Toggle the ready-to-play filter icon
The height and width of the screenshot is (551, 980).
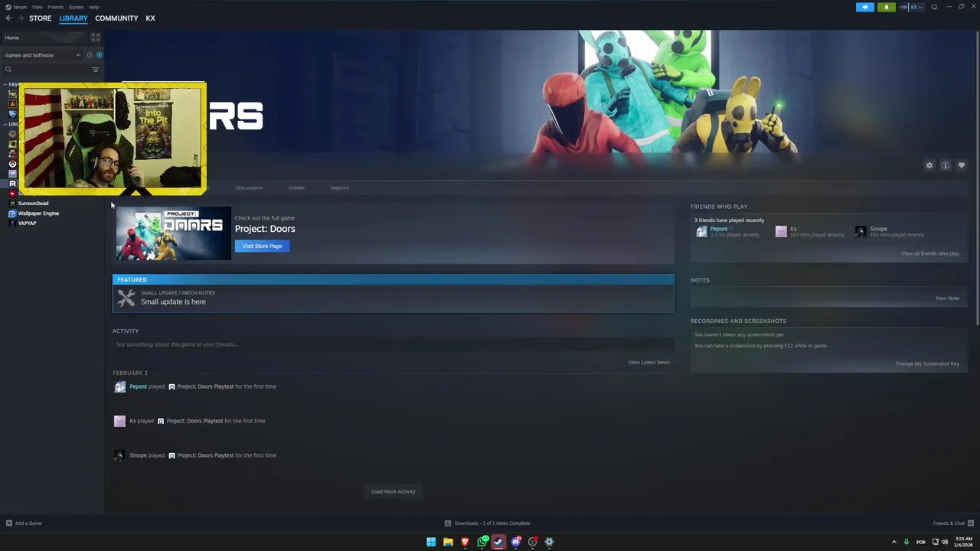(x=99, y=55)
